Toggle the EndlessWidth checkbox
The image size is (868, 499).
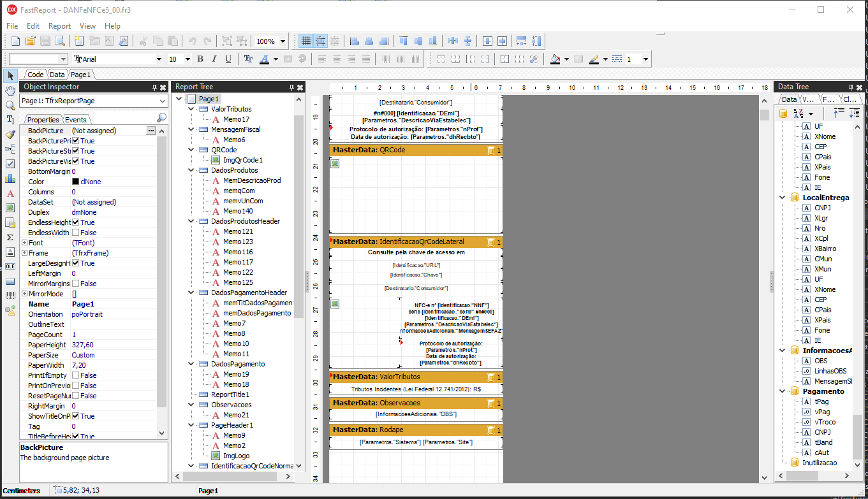click(x=76, y=233)
